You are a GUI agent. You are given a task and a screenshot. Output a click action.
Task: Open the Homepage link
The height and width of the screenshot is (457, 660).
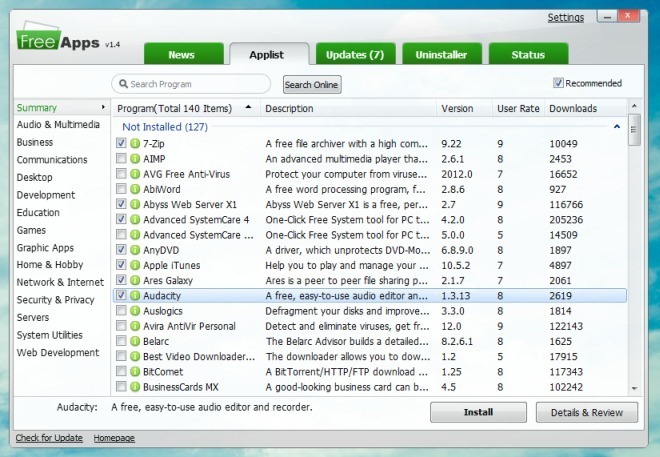114,438
